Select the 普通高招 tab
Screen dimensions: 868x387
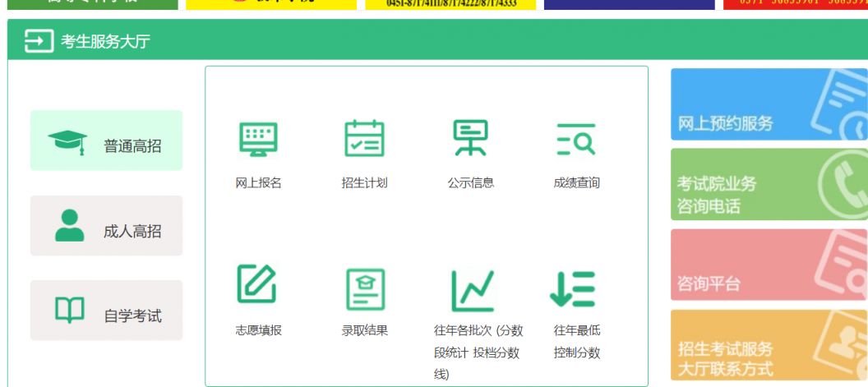(x=106, y=140)
